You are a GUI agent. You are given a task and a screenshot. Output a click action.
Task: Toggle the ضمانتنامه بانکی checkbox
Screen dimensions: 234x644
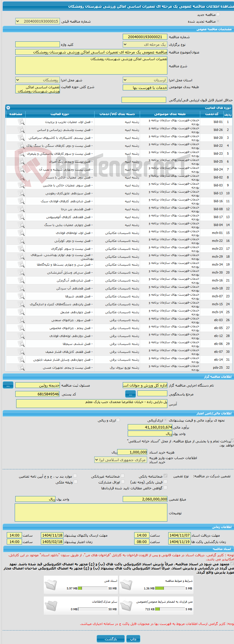tap(166, 476)
